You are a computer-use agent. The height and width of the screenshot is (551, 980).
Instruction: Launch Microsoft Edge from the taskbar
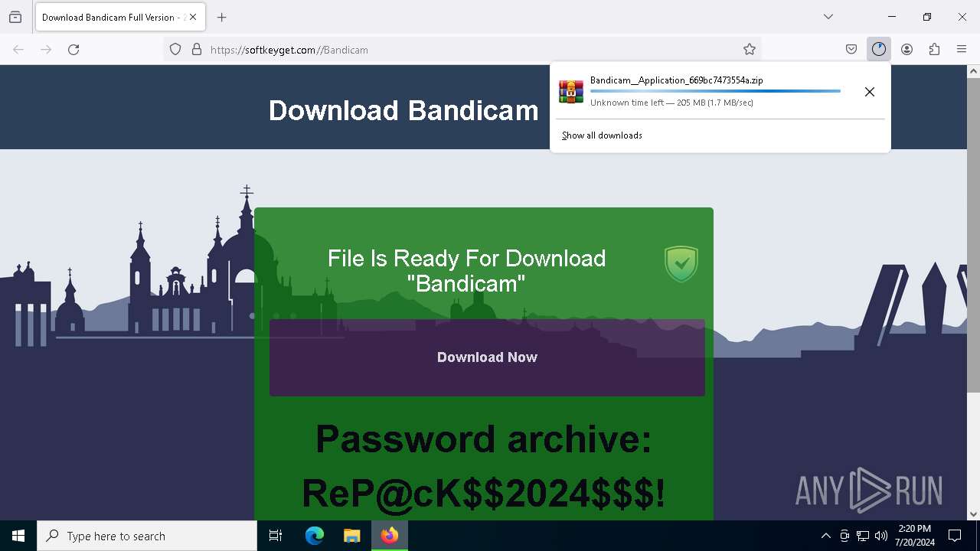pos(315,536)
